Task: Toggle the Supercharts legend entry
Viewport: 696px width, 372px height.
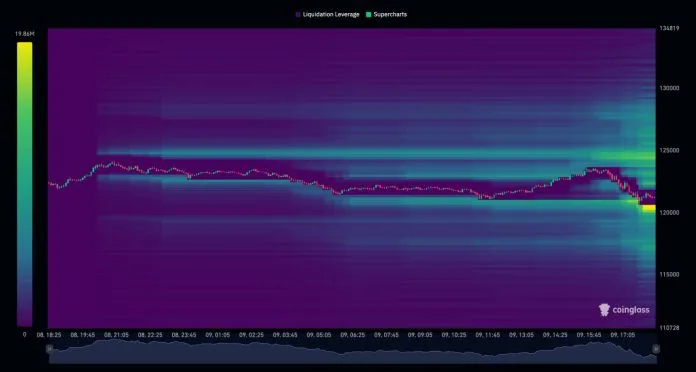Action: tap(386, 14)
